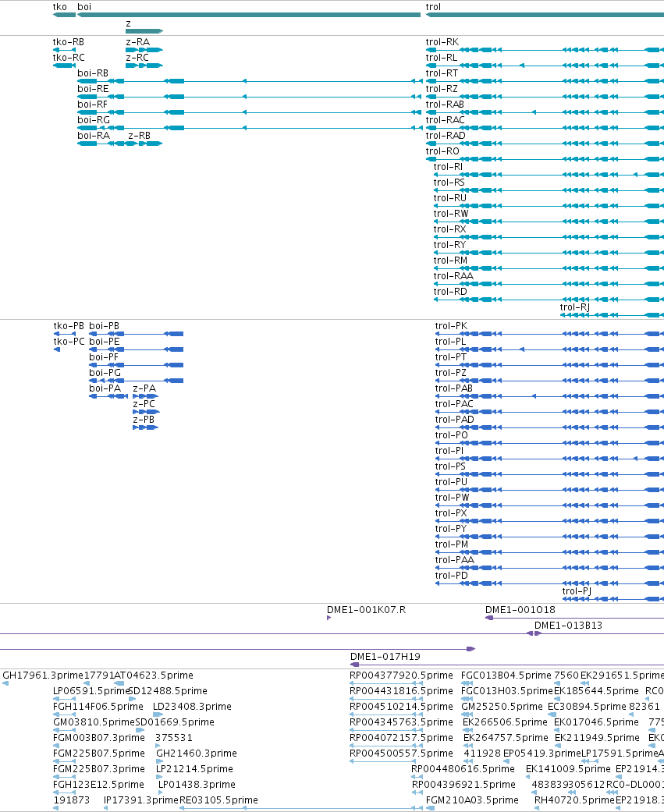This screenshot has width=664, height=812.
Task: Select the trol-RL transcript label
Action: 442,58
